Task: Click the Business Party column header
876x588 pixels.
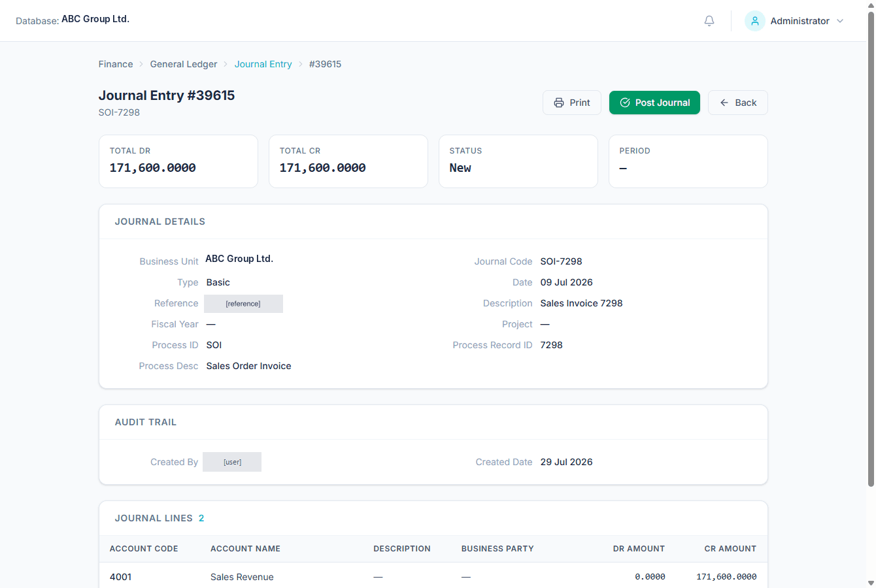Action: click(x=497, y=549)
